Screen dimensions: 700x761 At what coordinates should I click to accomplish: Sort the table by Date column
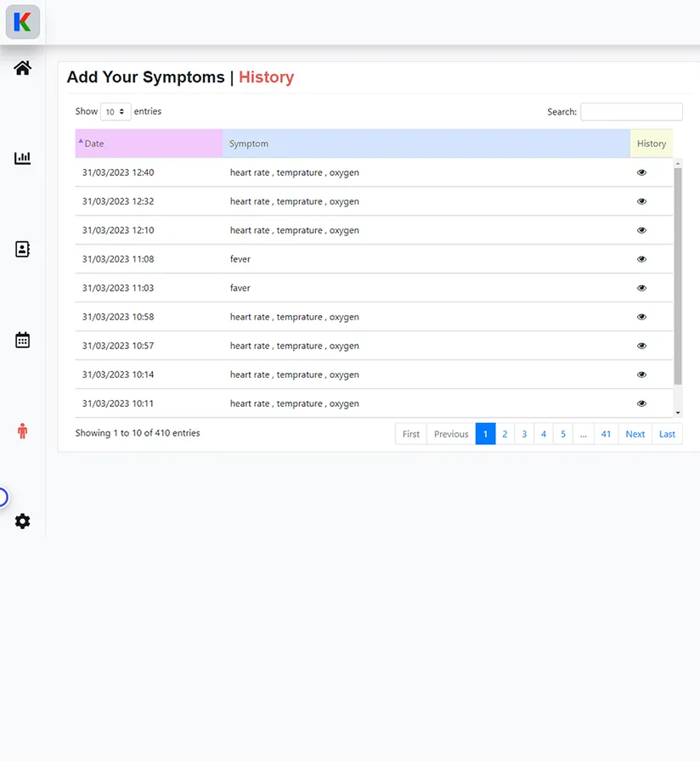click(x=93, y=143)
